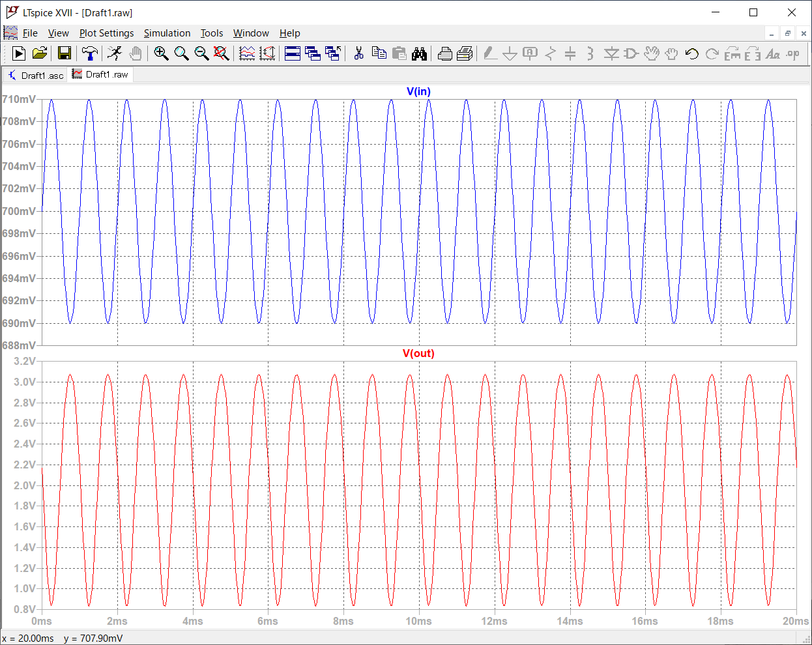Open the Control Panel hammer icon
The width and height of the screenshot is (812, 645).
89,53
